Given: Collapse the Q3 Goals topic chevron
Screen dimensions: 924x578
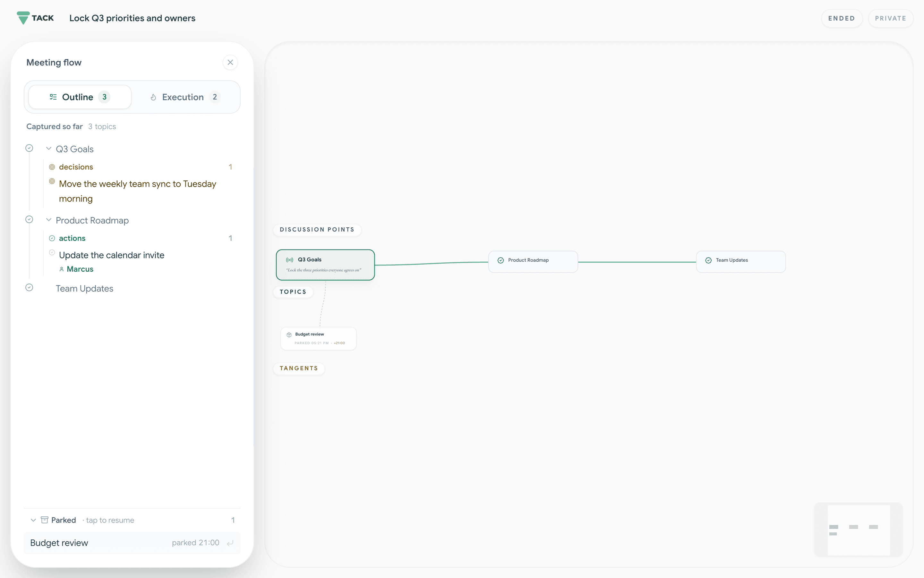Looking at the screenshot, I should [48, 148].
